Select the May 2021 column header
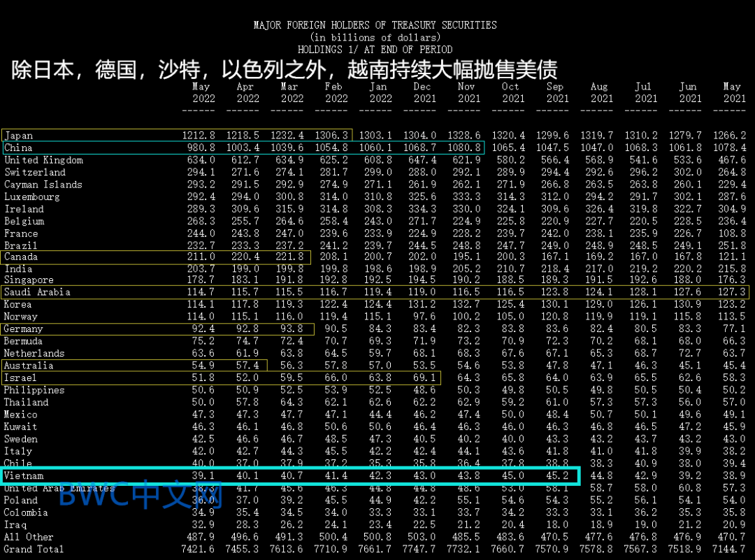Screen dimensions: 755x560 tap(734, 92)
